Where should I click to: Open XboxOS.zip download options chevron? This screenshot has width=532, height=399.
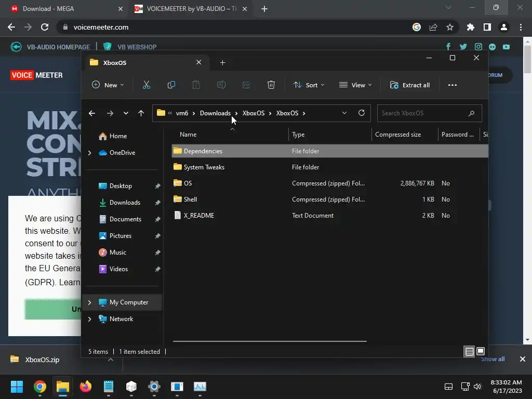coord(111,360)
